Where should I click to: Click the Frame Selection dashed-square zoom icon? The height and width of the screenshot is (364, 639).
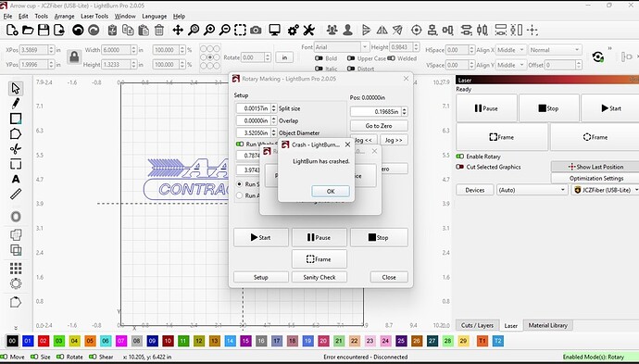[240, 30]
